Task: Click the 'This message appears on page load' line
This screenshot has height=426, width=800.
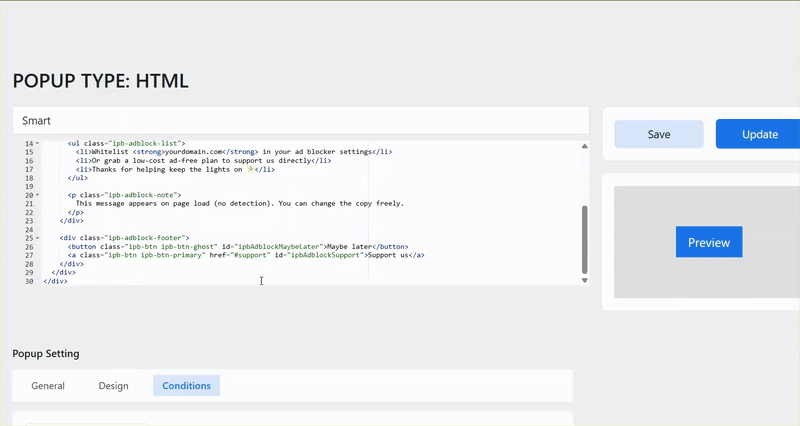Action: (239, 204)
